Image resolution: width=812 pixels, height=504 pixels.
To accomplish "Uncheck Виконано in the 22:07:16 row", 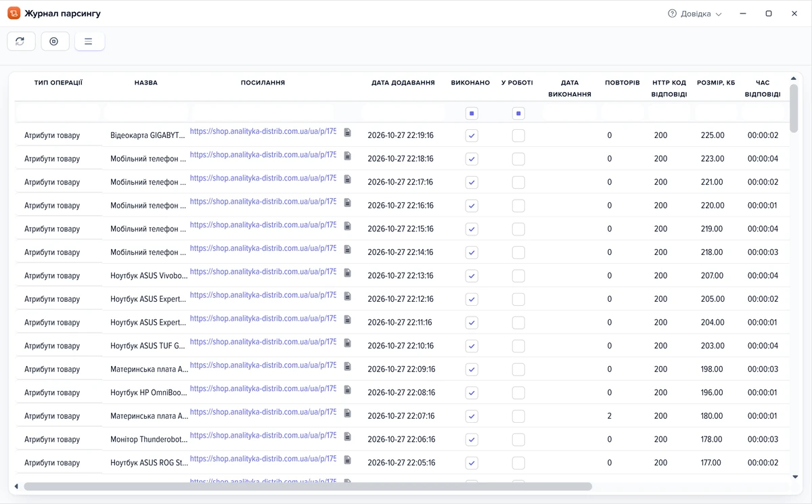I will (472, 417).
